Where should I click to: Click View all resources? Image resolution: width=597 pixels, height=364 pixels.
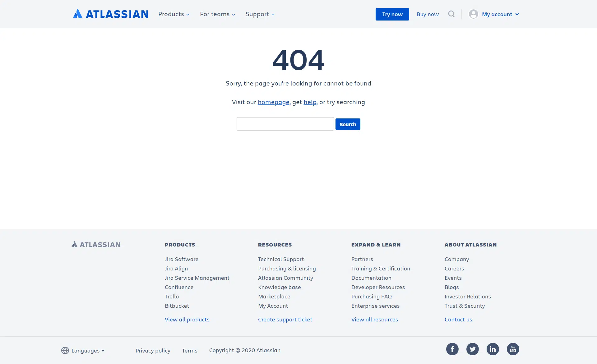pyautogui.click(x=375, y=320)
